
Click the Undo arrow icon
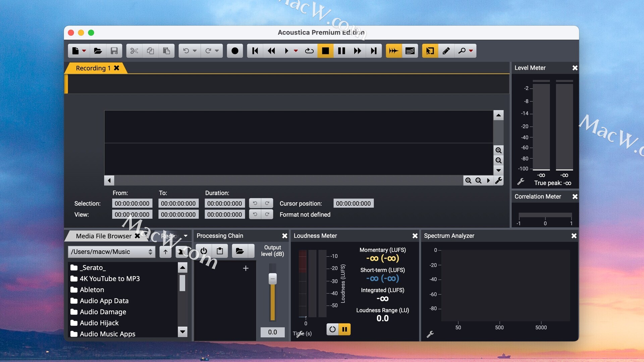click(x=186, y=51)
